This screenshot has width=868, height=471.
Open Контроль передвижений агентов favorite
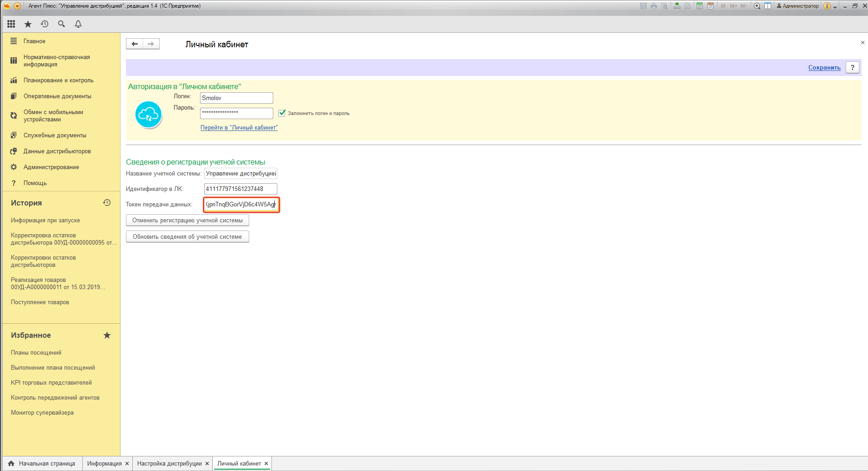click(x=55, y=397)
